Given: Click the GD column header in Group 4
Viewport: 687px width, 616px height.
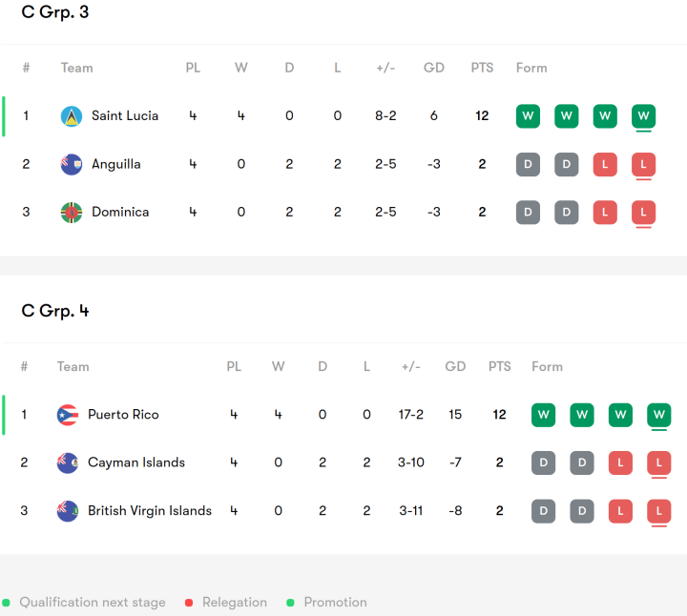Looking at the screenshot, I should pyautogui.click(x=455, y=366).
